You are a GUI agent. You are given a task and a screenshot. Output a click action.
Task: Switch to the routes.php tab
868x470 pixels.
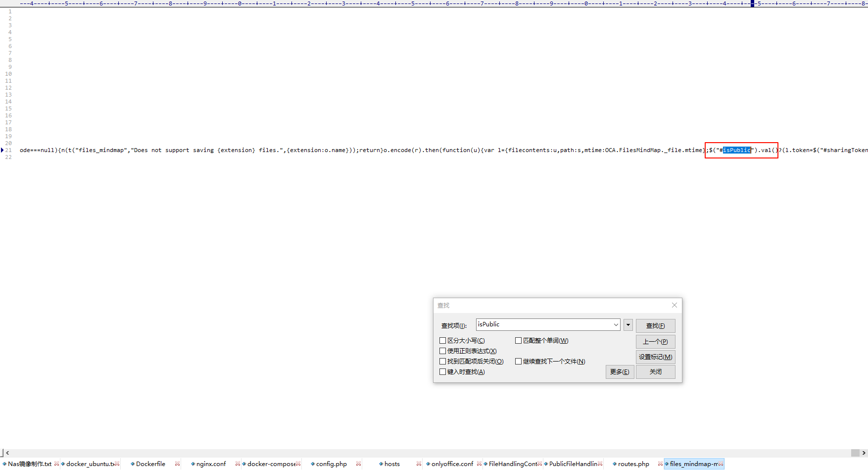(x=633, y=464)
